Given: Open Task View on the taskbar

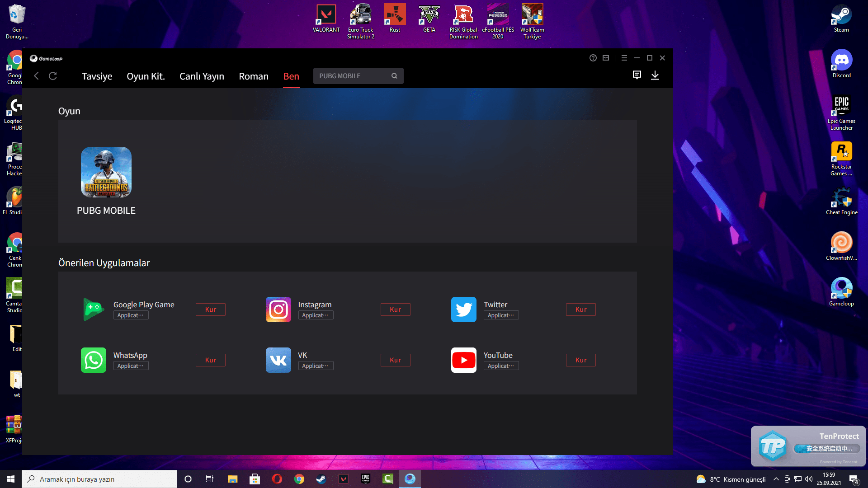Looking at the screenshot, I should 210,479.
